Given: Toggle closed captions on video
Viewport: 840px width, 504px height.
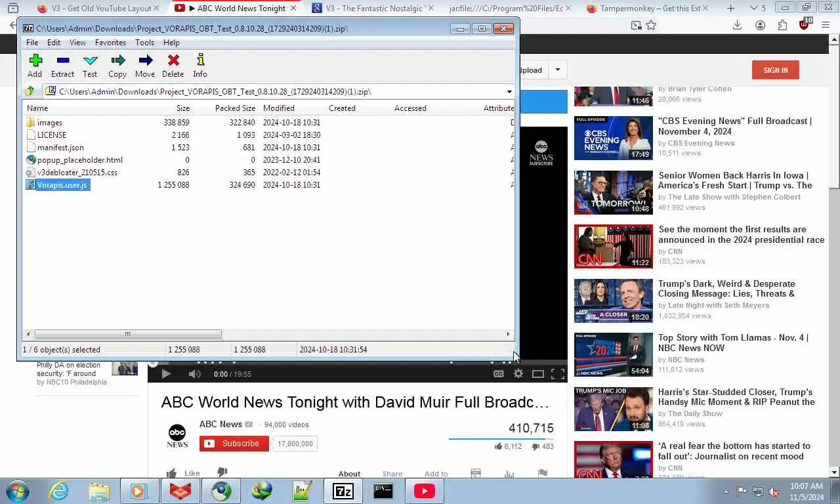Looking at the screenshot, I should point(499,374).
